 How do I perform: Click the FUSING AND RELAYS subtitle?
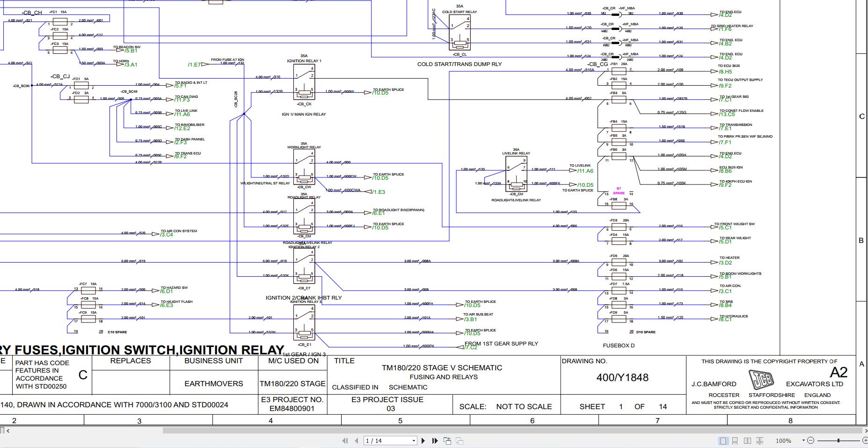[x=444, y=377]
